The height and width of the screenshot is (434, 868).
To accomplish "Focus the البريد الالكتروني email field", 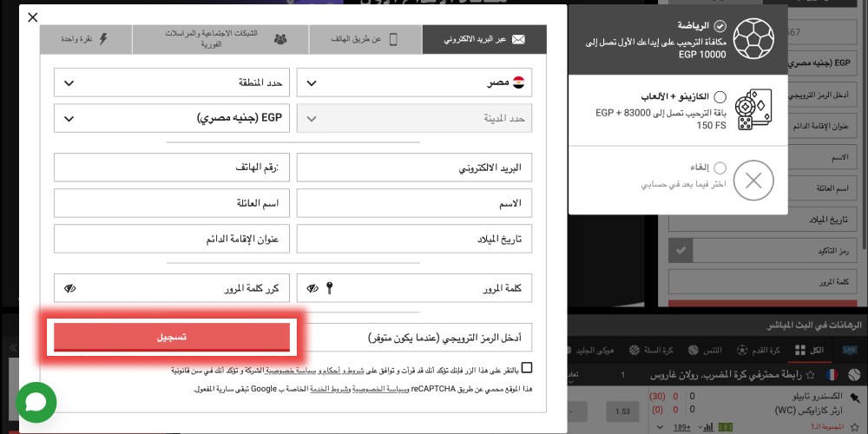I will click(414, 168).
